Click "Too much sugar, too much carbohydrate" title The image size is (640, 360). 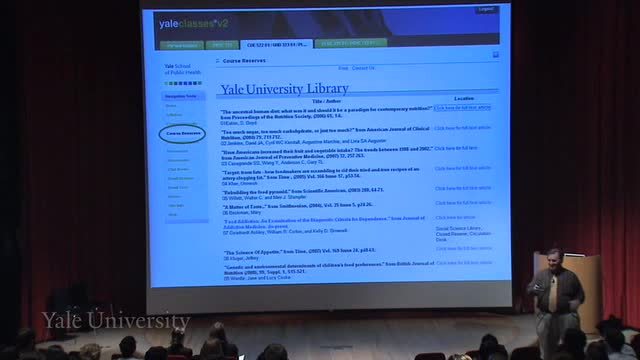325,133
